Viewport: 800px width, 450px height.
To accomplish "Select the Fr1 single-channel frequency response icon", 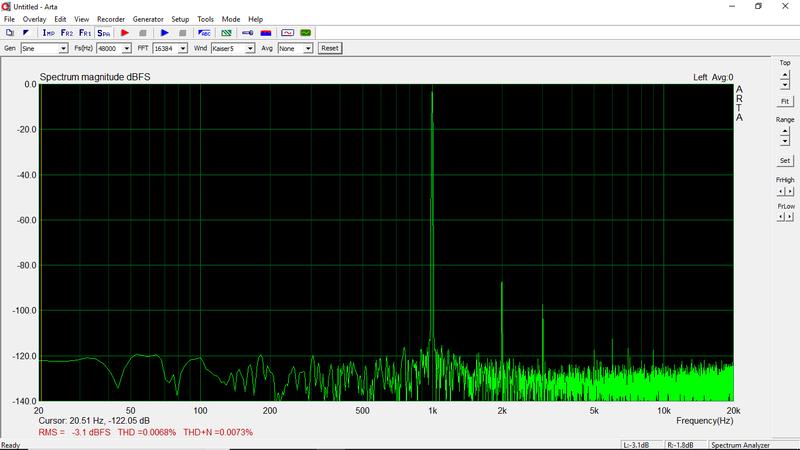I will [85, 33].
